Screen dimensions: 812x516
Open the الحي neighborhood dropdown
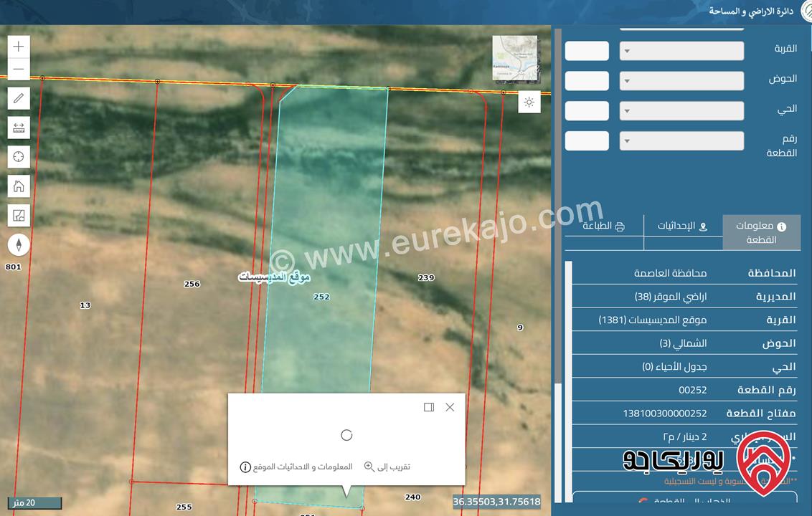pyautogui.click(x=681, y=111)
